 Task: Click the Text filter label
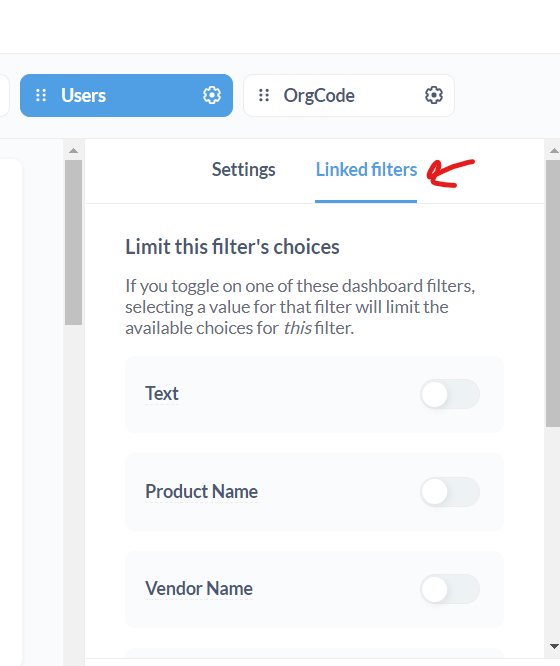point(162,394)
